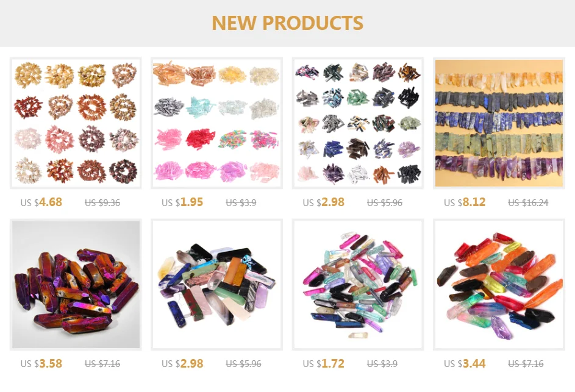Click the US $8.12 price

[x=465, y=202]
